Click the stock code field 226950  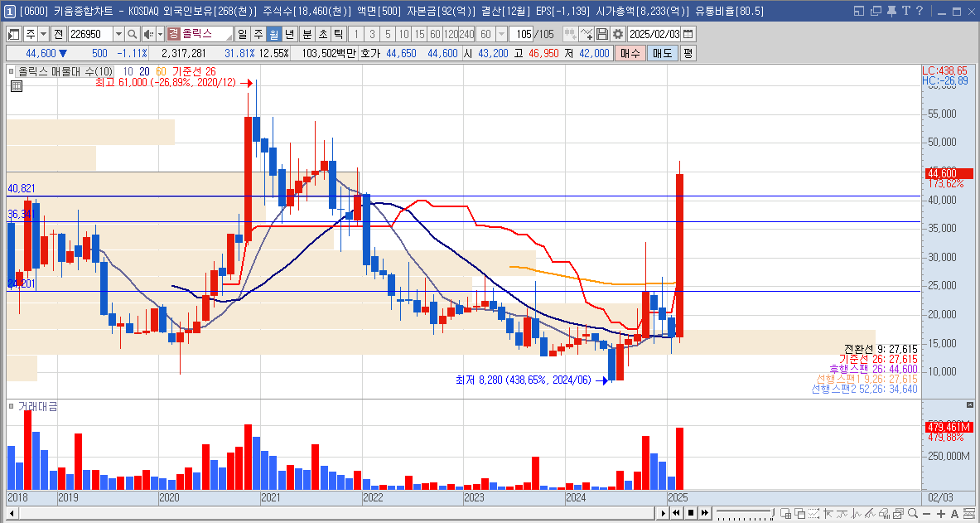pyautogui.click(x=90, y=35)
